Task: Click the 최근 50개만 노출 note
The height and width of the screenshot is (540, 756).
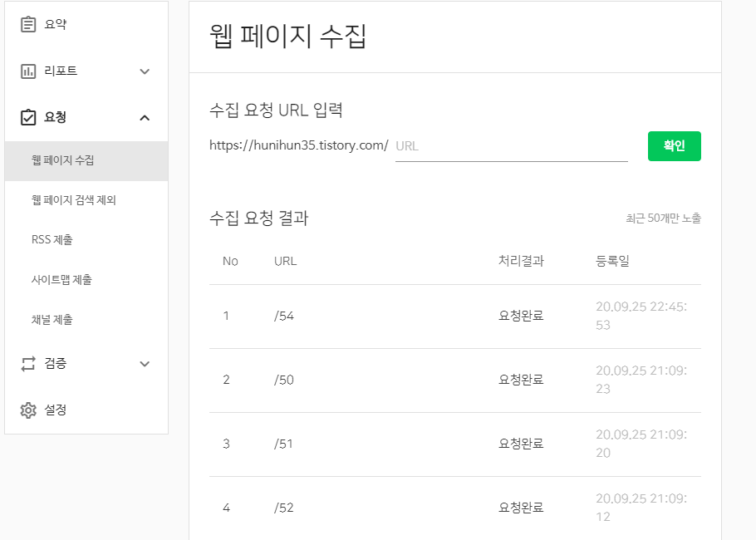Action: coord(664,218)
